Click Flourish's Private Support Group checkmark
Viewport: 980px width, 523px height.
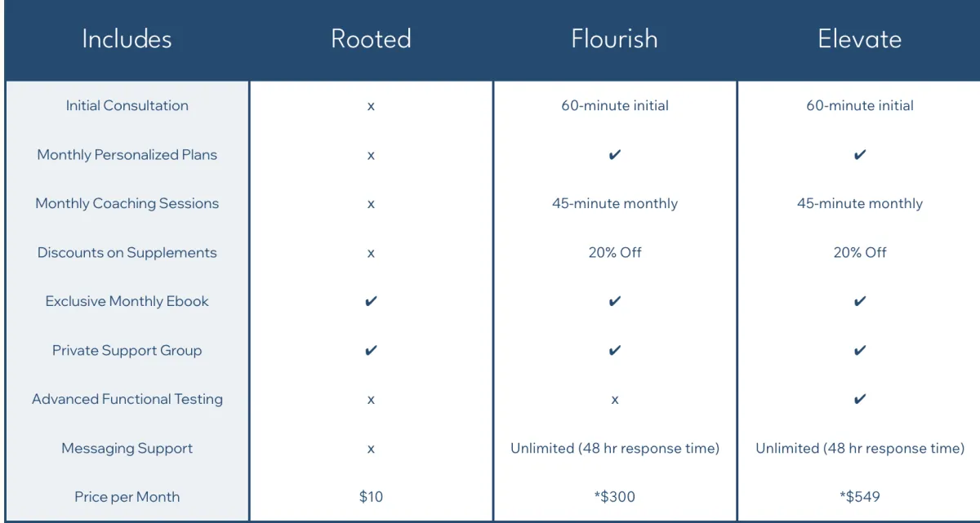point(615,350)
